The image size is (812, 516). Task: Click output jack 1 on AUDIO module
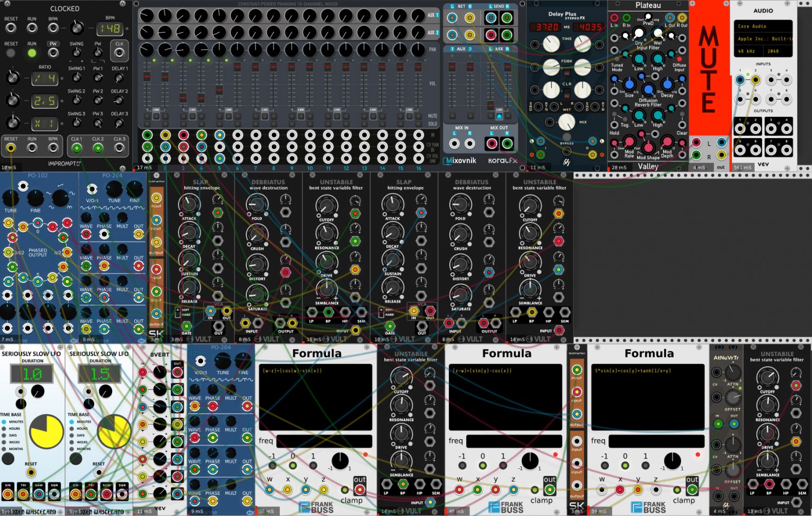click(x=740, y=129)
